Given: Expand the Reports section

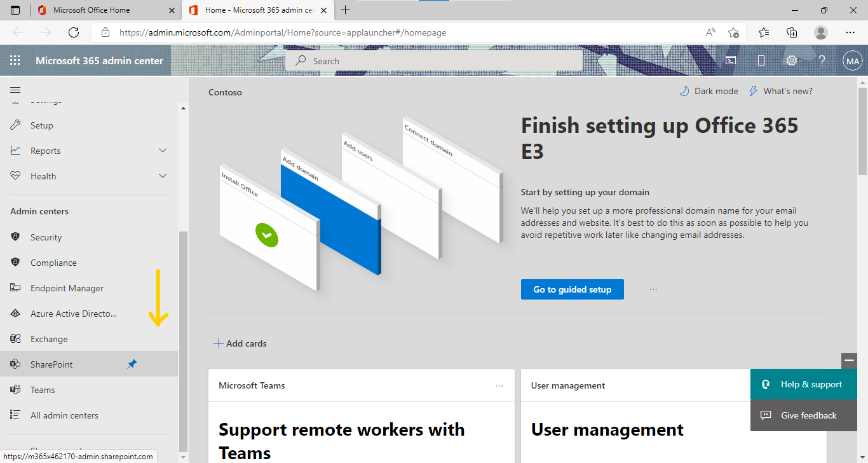Looking at the screenshot, I should (x=163, y=150).
